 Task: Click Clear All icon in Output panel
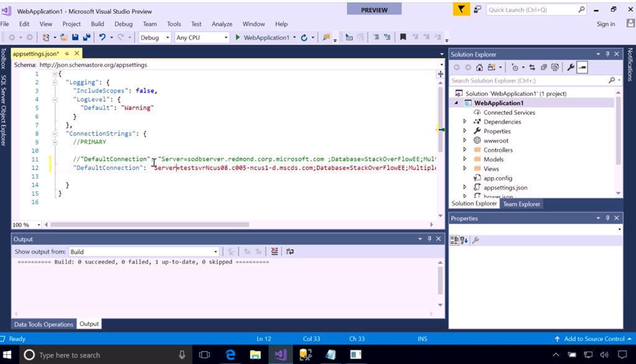(275, 252)
